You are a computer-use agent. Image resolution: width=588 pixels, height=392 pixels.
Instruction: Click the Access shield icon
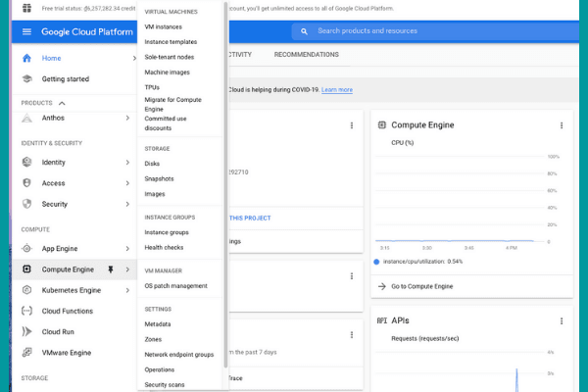(x=26, y=182)
